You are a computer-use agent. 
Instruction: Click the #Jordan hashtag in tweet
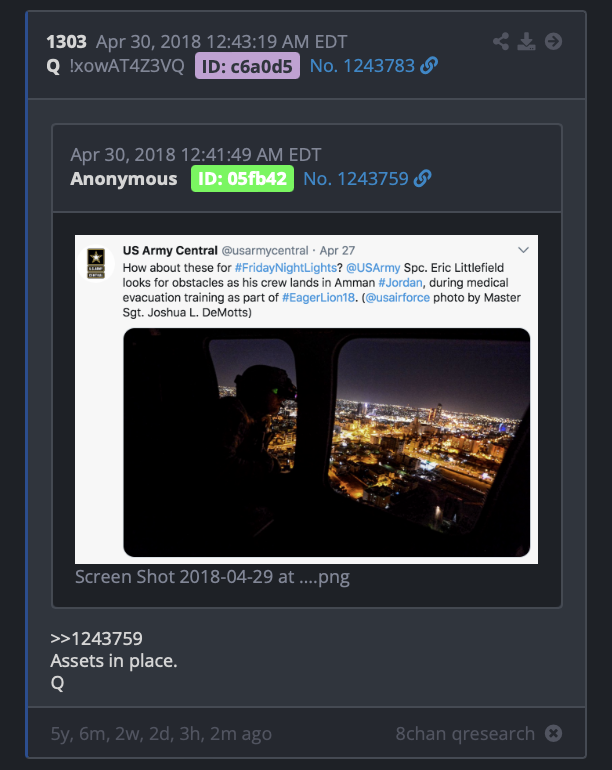coord(400,283)
